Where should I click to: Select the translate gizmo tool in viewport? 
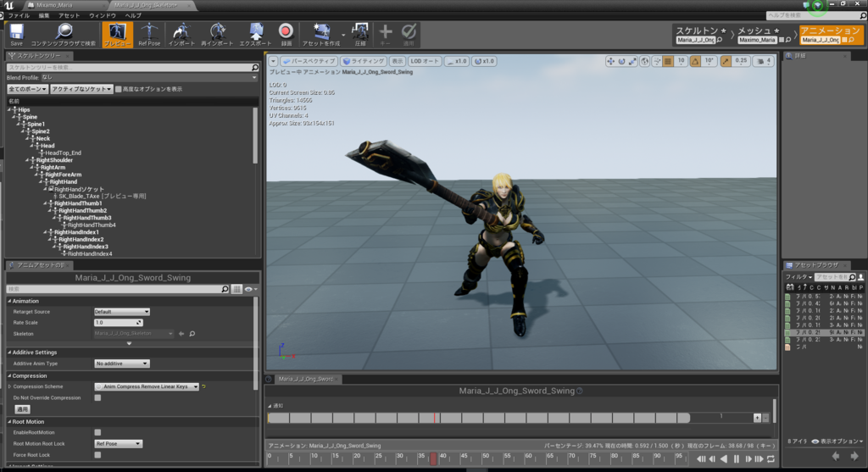[x=610, y=61]
